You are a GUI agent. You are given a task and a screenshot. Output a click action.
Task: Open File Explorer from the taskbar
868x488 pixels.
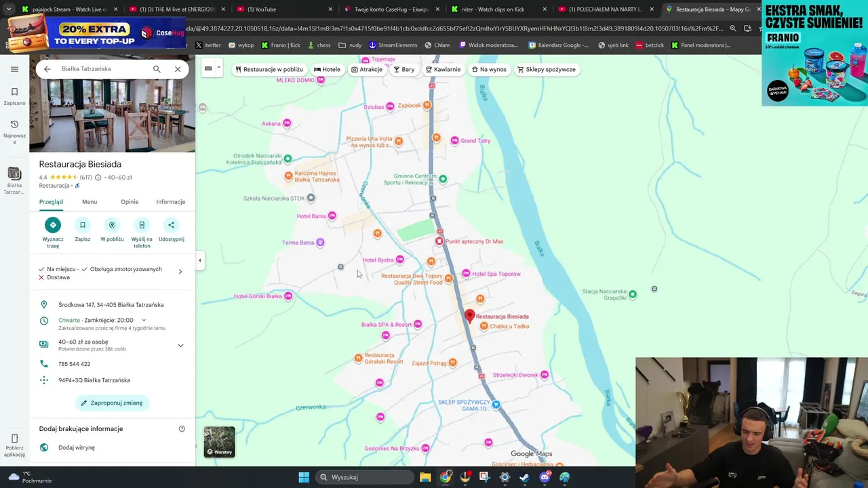click(425, 477)
